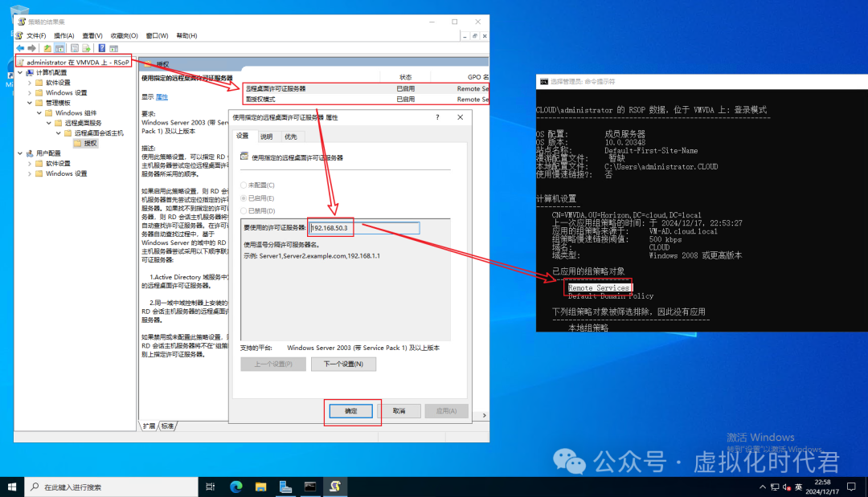Viewport: 868px width, 497px height.
Task: Open the 操作(A) menu
Action: (x=63, y=35)
